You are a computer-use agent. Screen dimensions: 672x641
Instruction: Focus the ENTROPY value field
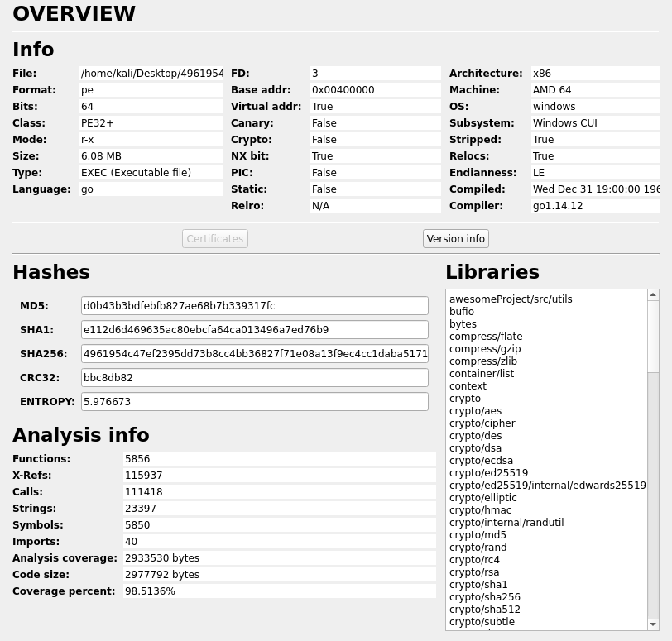click(254, 402)
